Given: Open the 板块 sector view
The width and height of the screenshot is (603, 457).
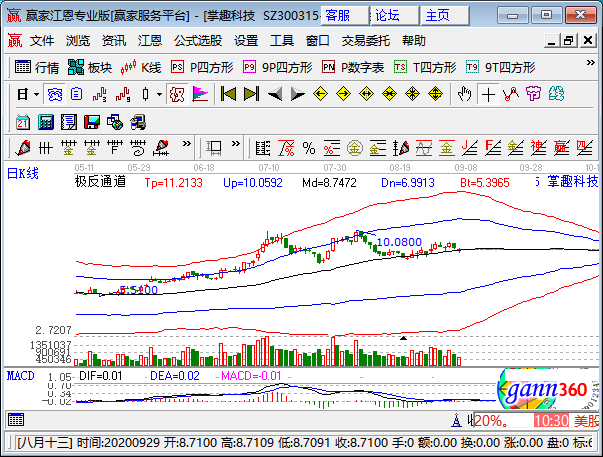Looking at the screenshot, I should [90, 67].
